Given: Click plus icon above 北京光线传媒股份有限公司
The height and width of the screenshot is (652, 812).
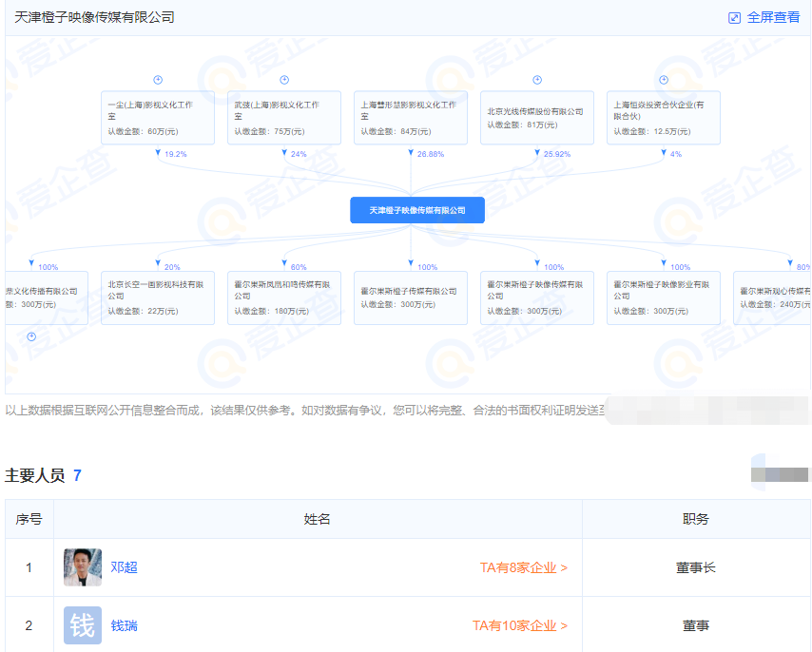Looking at the screenshot, I should (535, 80).
